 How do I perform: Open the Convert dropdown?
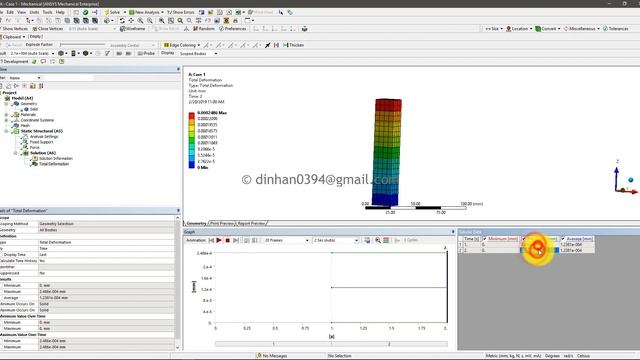(x=548, y=29)
